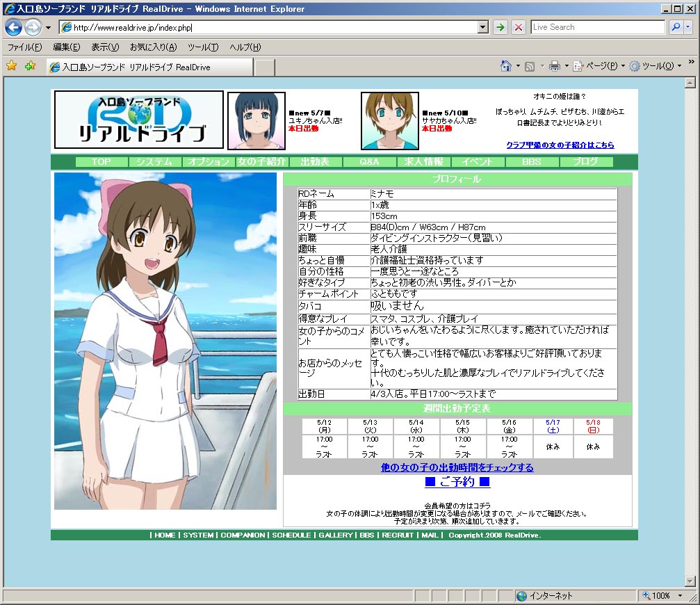Click footer MAIL link
This screenshot has height=605, width=700.
(x=430, y=535)
